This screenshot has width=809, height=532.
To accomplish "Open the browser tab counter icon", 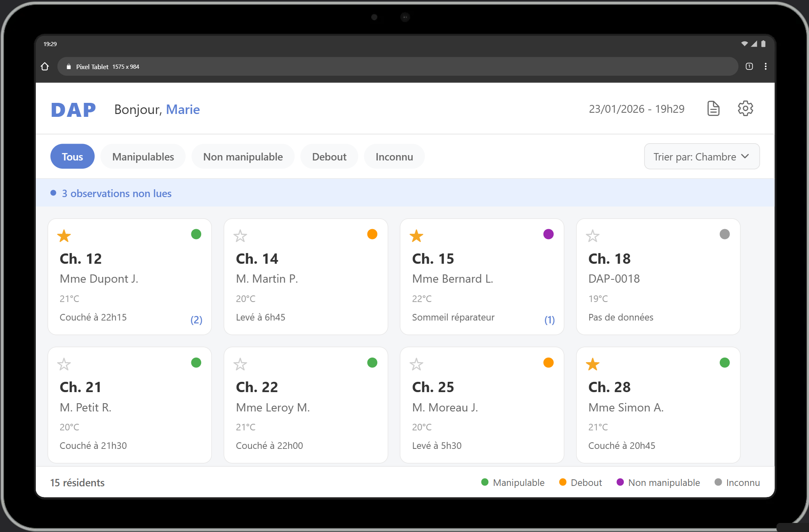I will (x=749, y=67).
